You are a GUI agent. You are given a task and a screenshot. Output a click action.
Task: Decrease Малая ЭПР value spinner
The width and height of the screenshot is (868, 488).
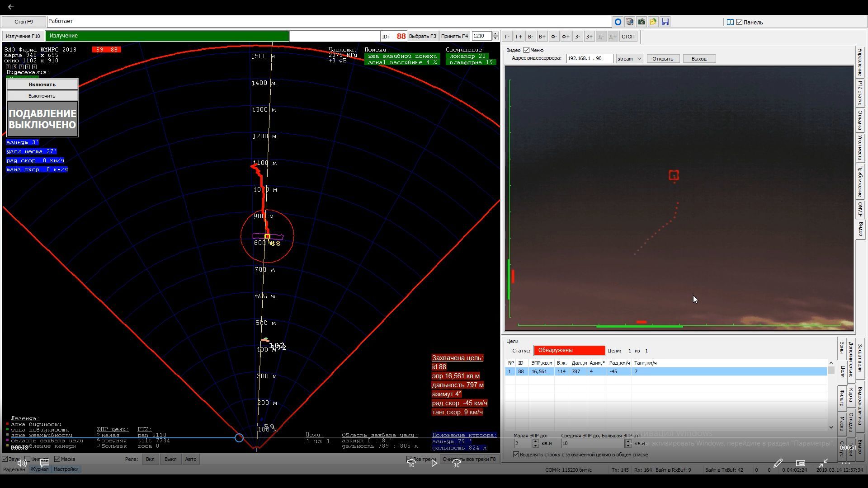coord(535,446)
